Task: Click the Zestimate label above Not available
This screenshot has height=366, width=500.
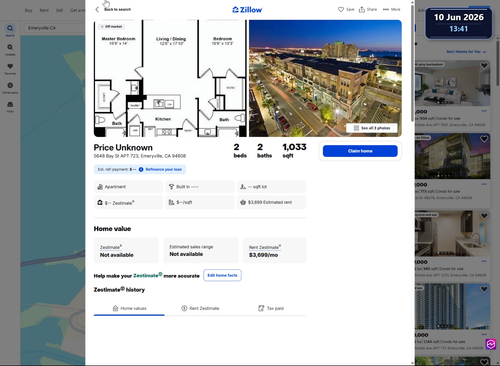Action: (110, 247)
